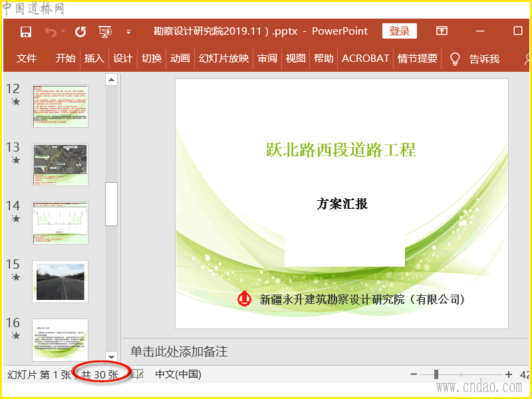Open the 幻灯片放映 ribbon tab

tap(223, 59)
